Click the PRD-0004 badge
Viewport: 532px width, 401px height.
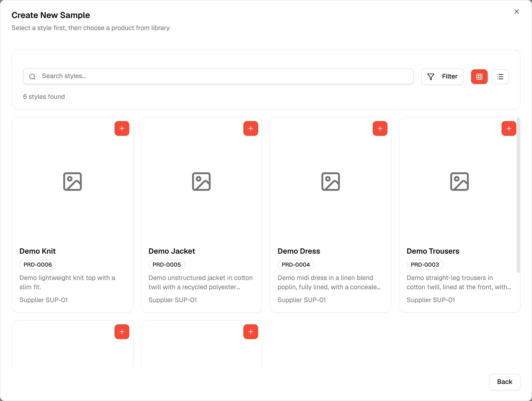tap(296, 265)
